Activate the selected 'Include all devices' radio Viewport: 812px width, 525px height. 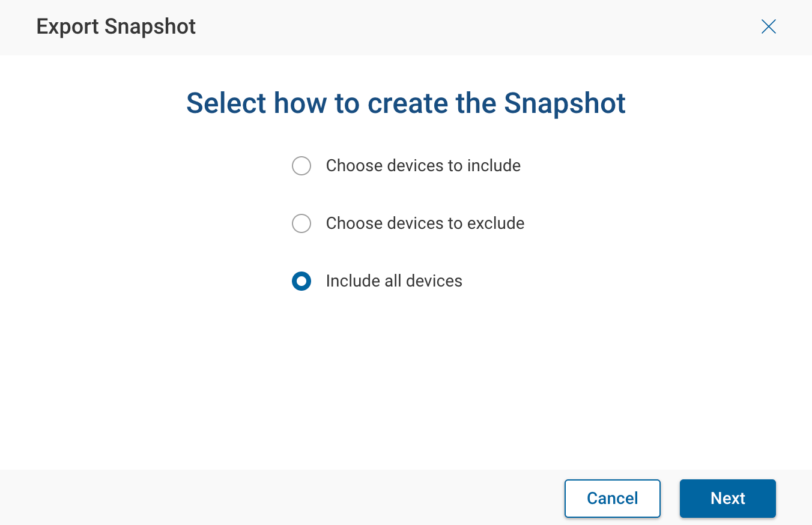tap(301, 281)
